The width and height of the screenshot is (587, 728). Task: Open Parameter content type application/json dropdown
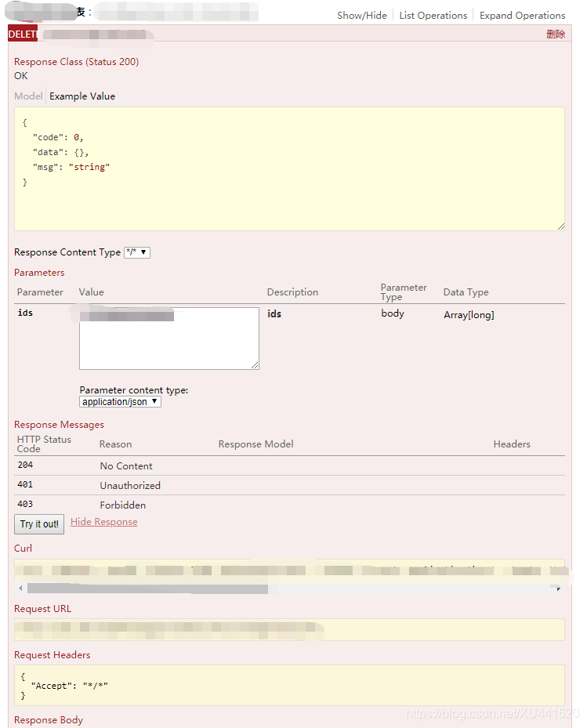tap(120, 401)
